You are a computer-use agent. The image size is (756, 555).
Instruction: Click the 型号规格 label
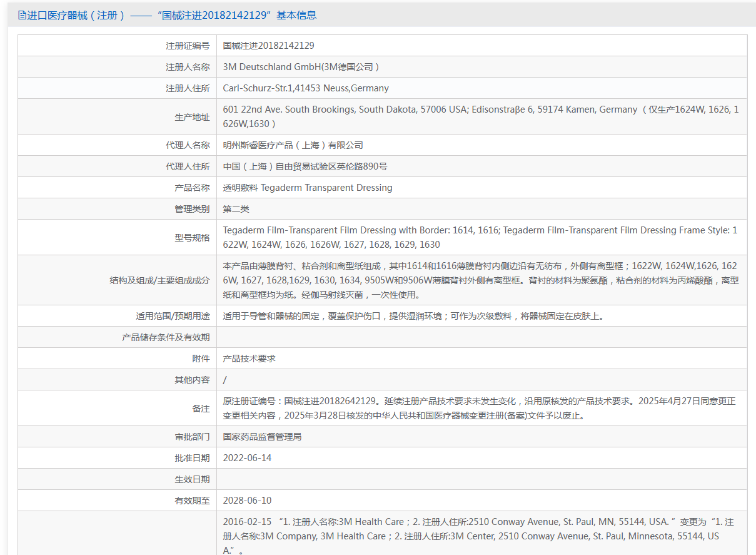[192, 238]
